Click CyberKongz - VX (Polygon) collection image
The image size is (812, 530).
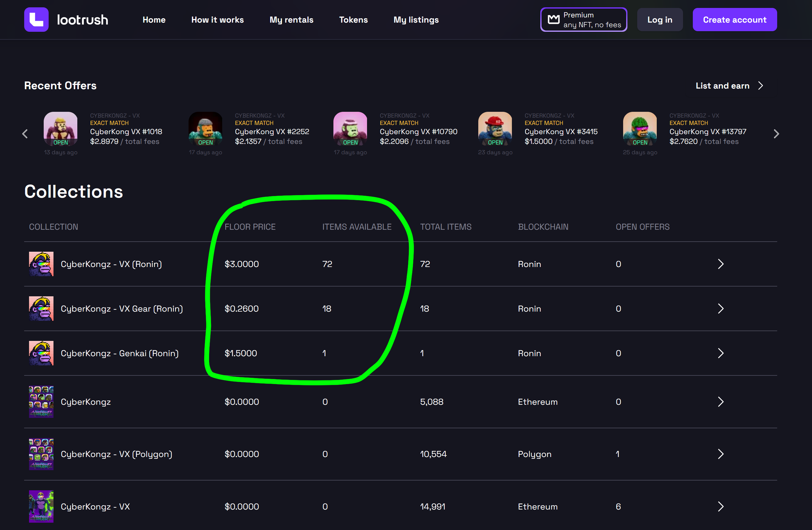click(41, 454)
